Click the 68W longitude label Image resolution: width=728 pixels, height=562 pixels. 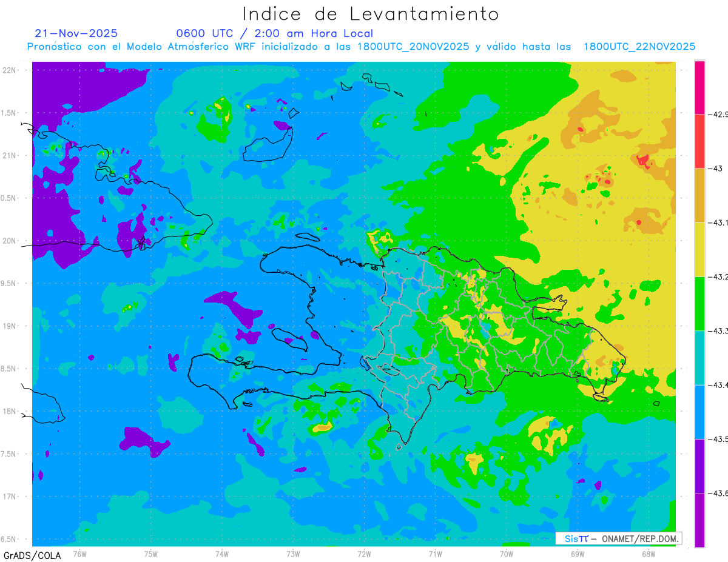(649, 554)
